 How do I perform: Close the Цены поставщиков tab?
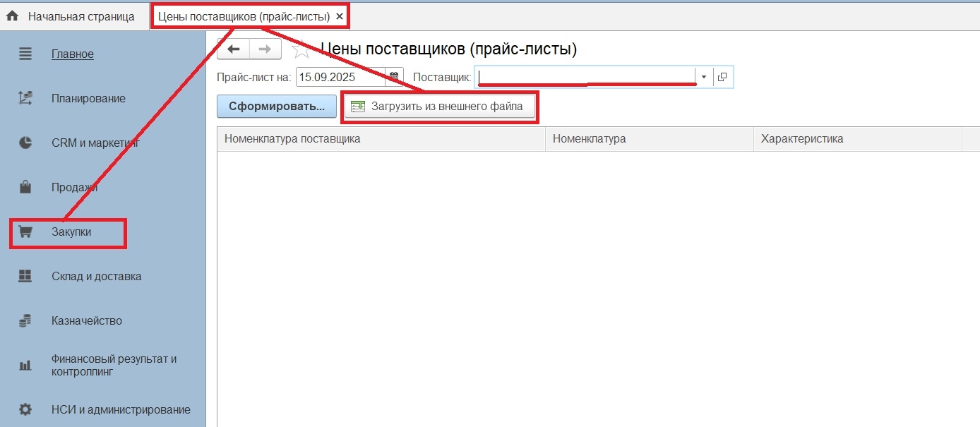(340, 16)
